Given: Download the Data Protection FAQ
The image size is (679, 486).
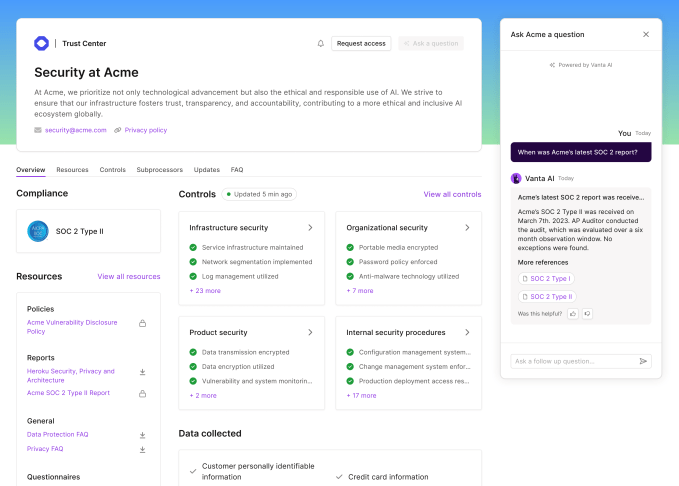Looking at the screenshot, I should (x=142, y=435).
